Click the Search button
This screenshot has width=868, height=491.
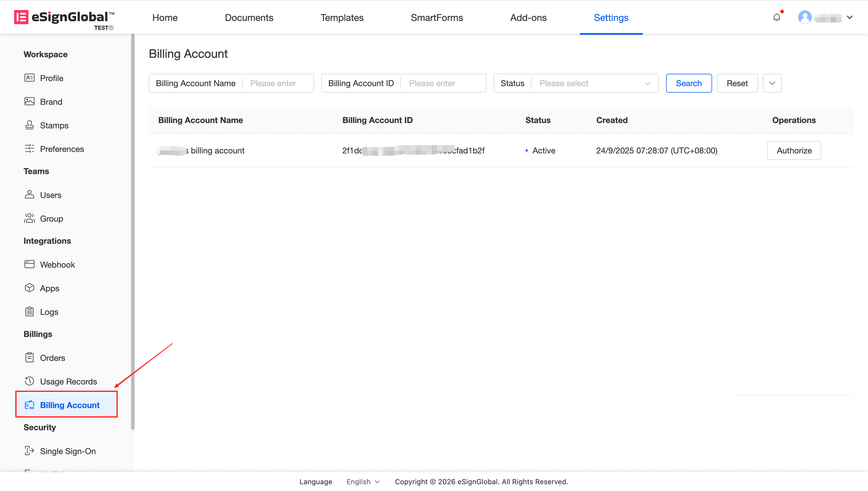[688, 83]
